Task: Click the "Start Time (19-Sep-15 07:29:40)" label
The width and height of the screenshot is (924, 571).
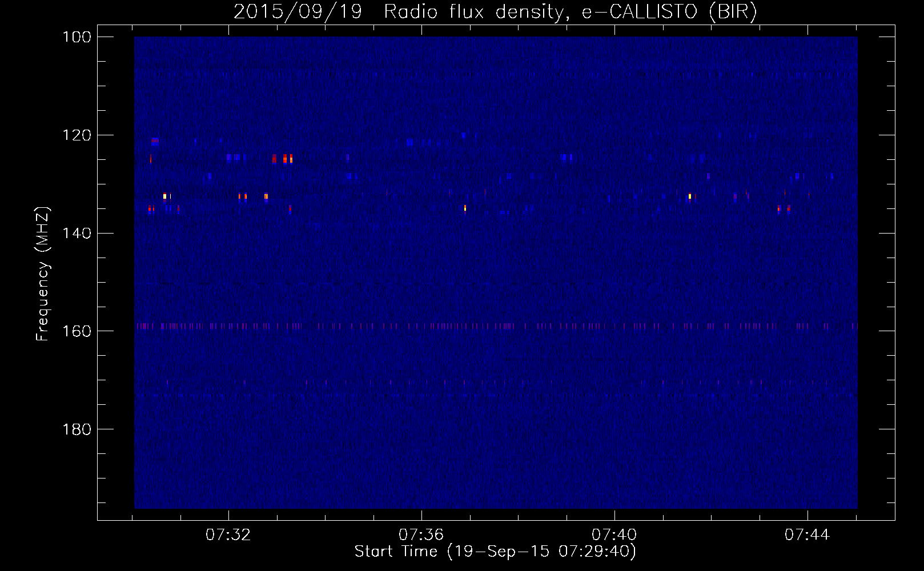Action: point(495,552)
